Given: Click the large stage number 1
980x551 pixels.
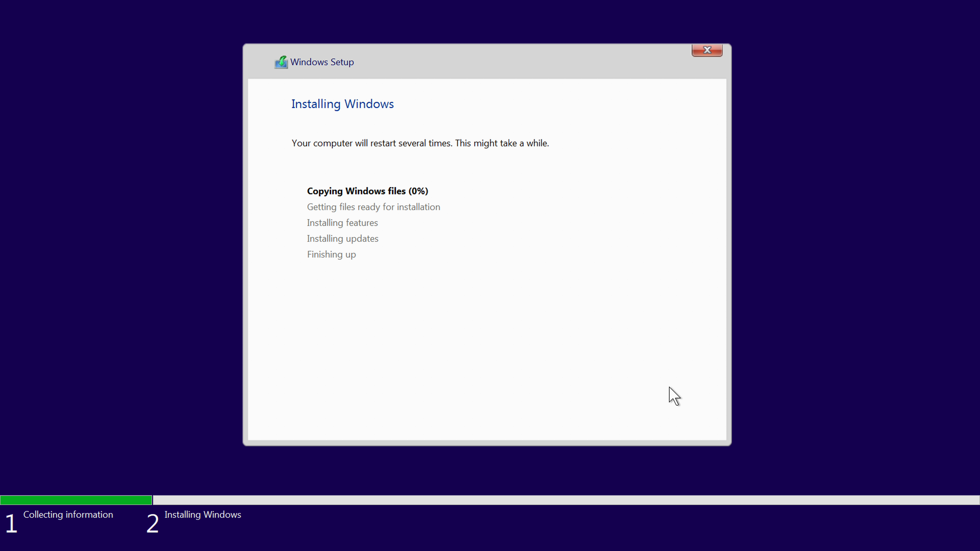Looking at the screenshot, I should click(x=11, y=524).
